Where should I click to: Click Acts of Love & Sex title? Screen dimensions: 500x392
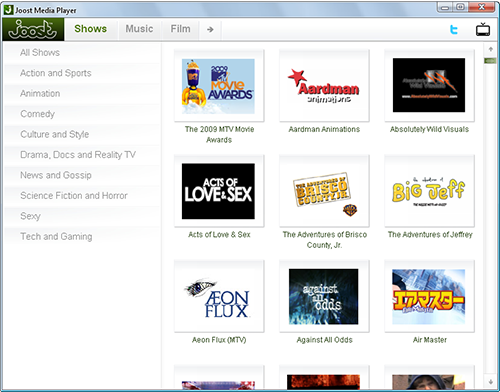tap(219, 235)
